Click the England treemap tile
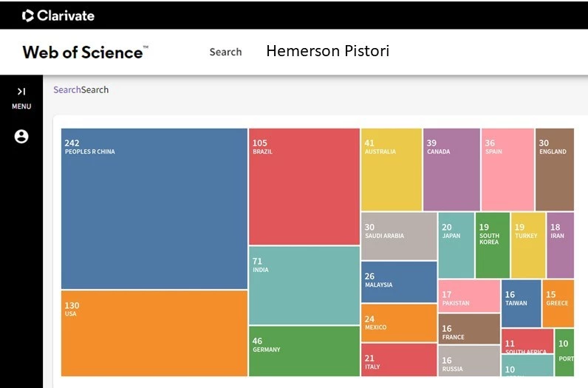 tap(554, 169)
